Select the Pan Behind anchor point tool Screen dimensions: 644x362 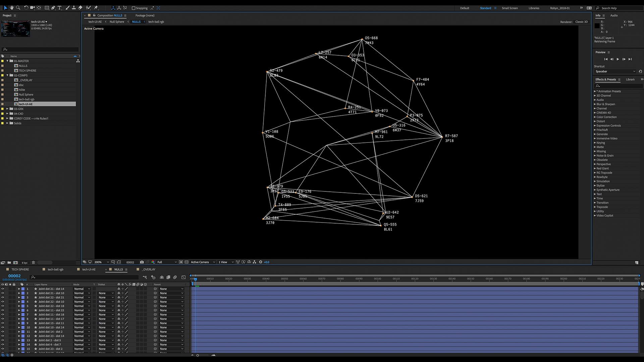(39, 8)
